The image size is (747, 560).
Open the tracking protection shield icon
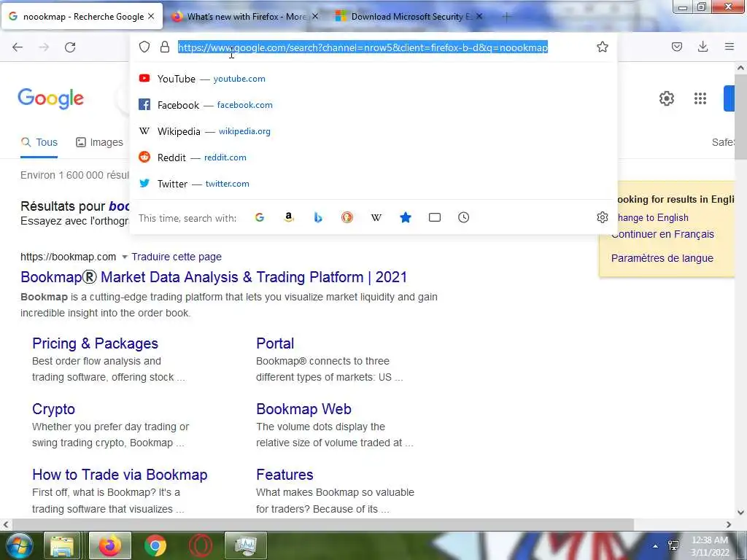(144, 47)
